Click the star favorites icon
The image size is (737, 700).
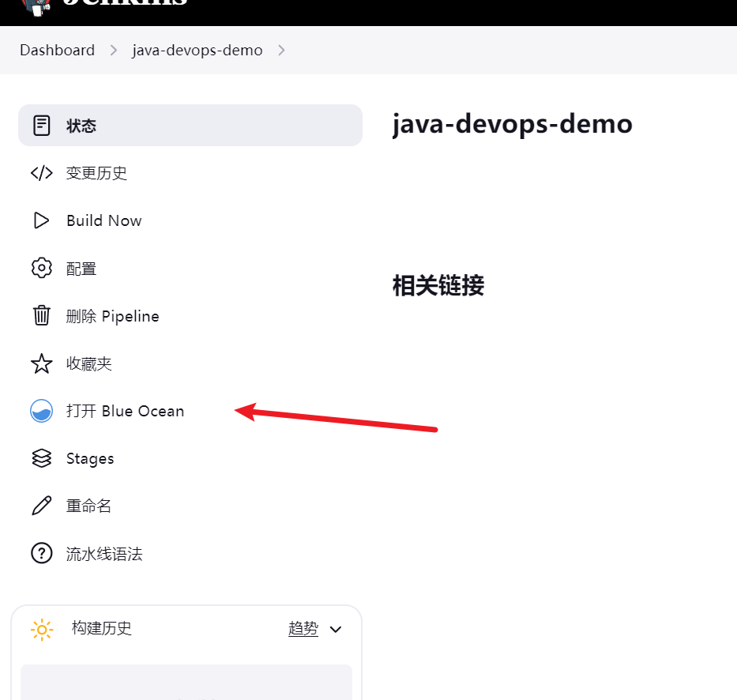pyautogui.click(x=41, y=363)
